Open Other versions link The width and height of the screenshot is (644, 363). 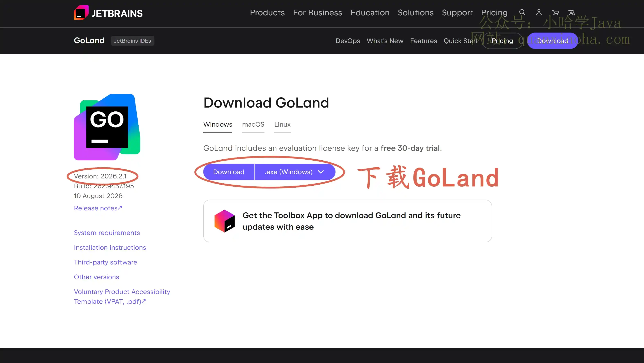tap(96, 277)
